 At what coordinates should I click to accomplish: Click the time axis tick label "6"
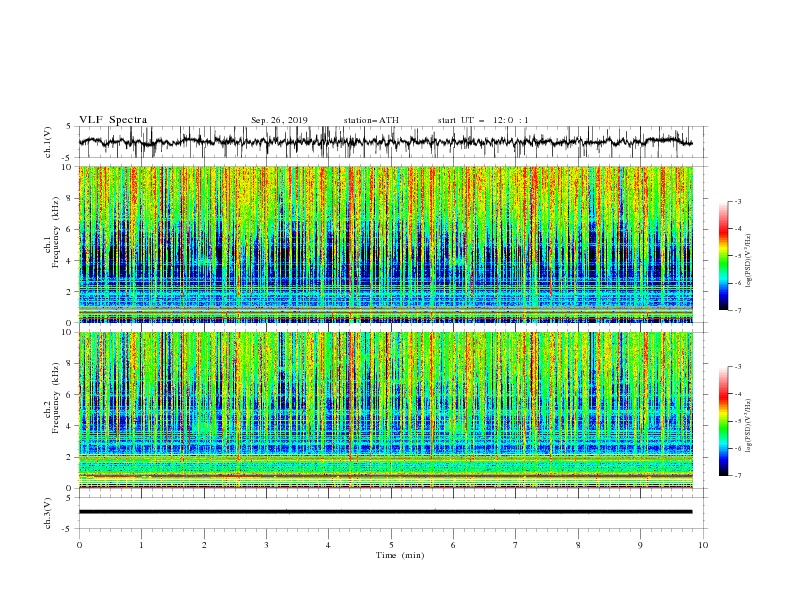453,545
